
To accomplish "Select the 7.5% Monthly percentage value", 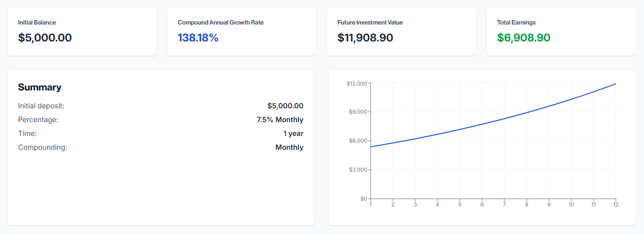I will pyautogui.click(x=280, y=120).
